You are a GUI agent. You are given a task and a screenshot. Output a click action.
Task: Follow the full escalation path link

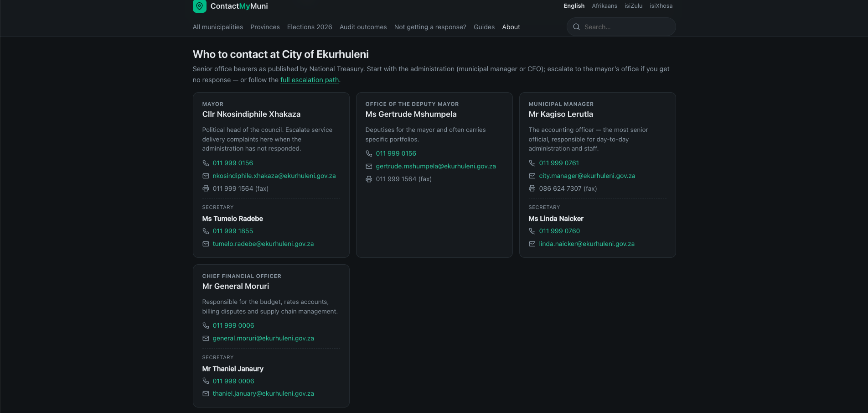[x=310, y=80]
